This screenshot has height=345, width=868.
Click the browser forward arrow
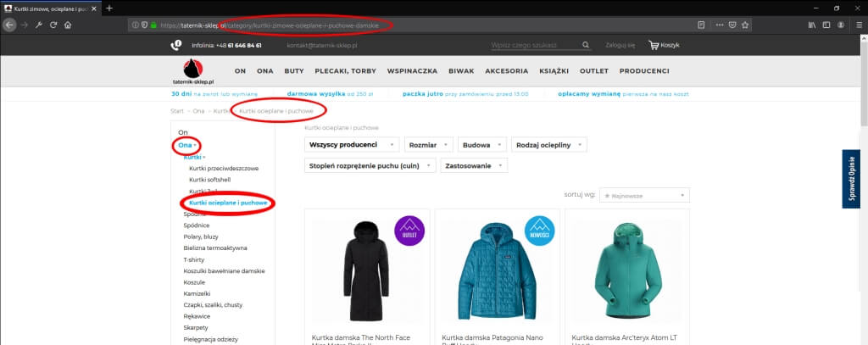(24, 25)
